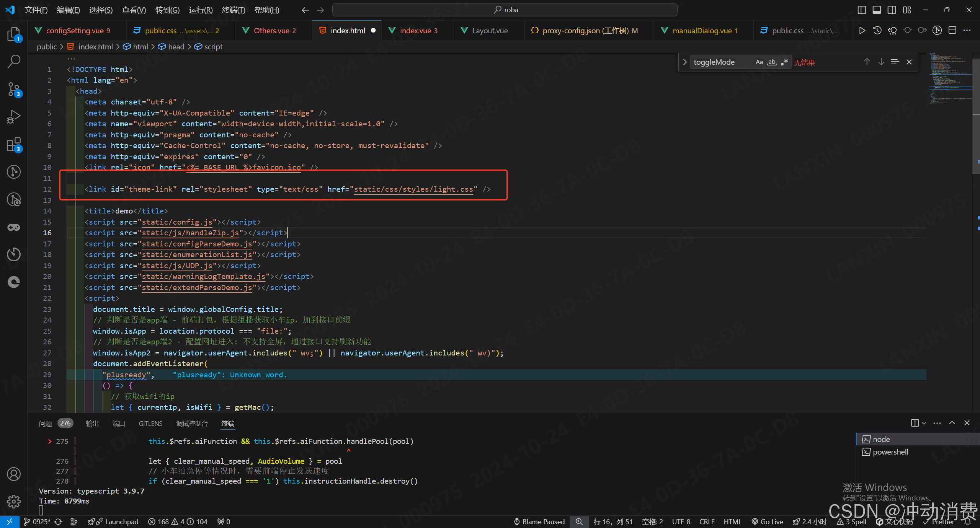This screenshot has height=528, width=980.
Task: Toggle the secondary sidebar layout icon
Action: 892,10
